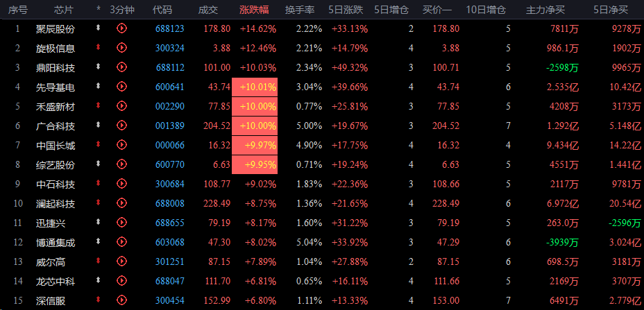644x310 pixels.
Task: Click the red marker arrow beside 澜起科技
Action: [x=98, y=203]
